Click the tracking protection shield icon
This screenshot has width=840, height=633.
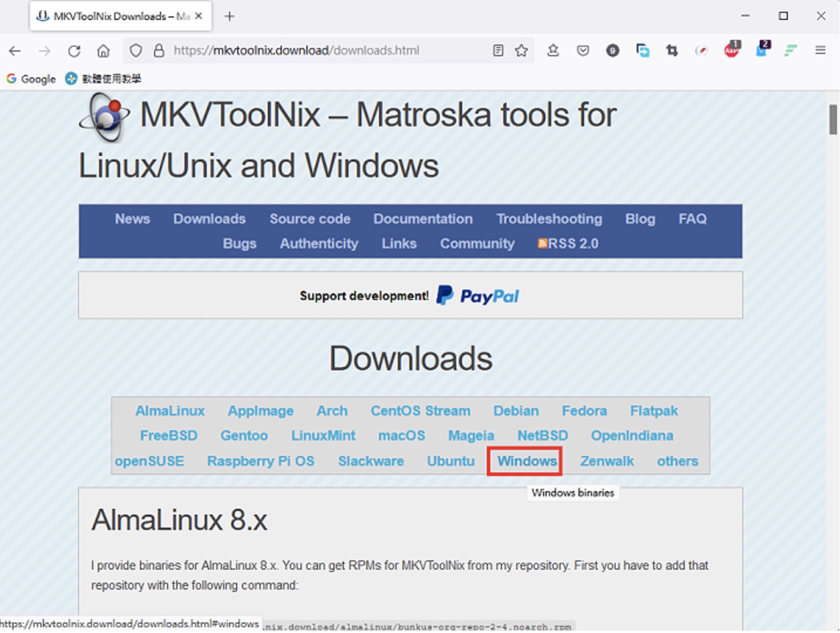136,51
